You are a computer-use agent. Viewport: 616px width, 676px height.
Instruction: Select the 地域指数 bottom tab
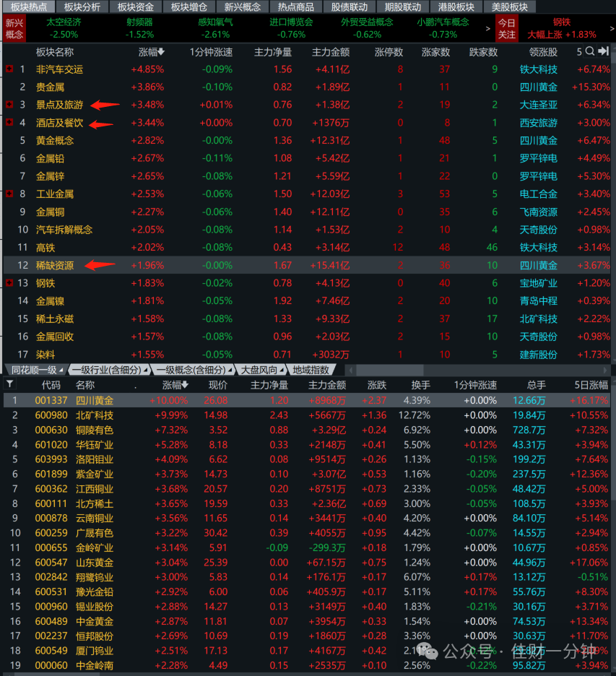[x=311, y=370]
